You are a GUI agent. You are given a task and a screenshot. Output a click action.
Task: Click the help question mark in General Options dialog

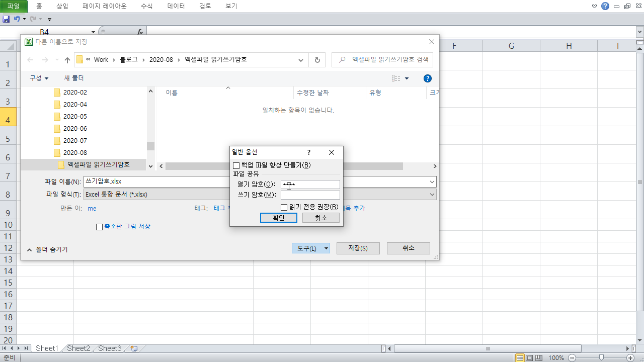click(309, 152)
